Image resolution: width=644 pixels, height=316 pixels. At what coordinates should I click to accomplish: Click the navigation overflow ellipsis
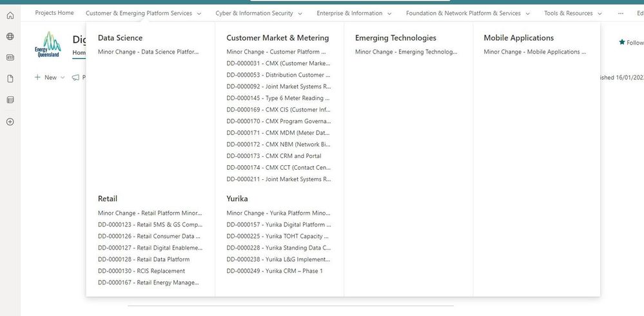pos(621,13)
